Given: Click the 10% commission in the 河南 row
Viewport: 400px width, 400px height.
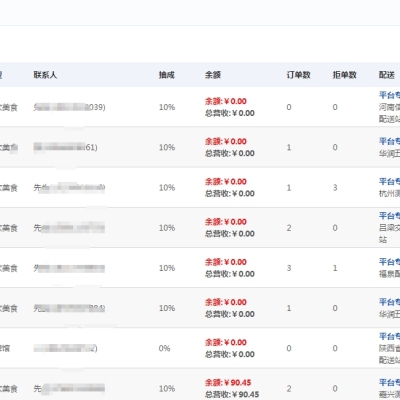Looking at the screenshot, I should tap(167, 107).
